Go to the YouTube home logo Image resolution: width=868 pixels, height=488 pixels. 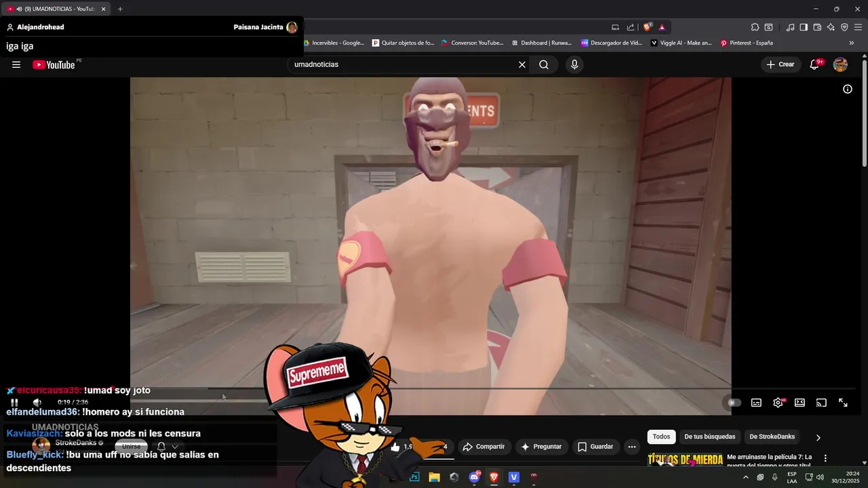[x=54, y=64]
